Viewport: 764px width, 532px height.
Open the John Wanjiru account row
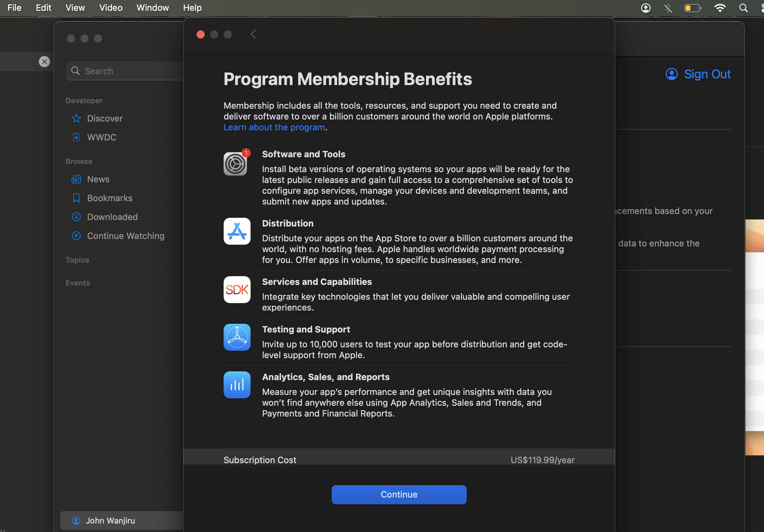coord(122,521)
